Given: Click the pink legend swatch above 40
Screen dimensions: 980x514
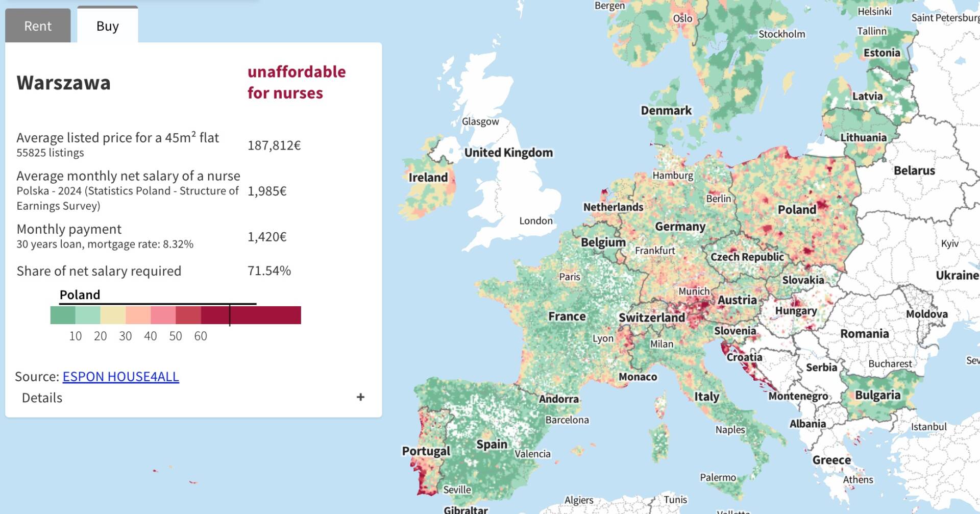Looking at the screenshot, I should 163,315.
